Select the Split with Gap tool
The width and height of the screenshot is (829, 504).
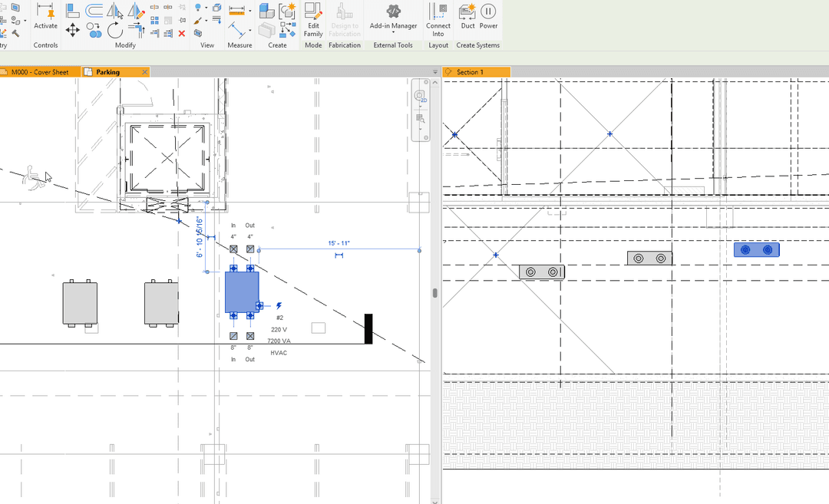[x=168, y=8]
